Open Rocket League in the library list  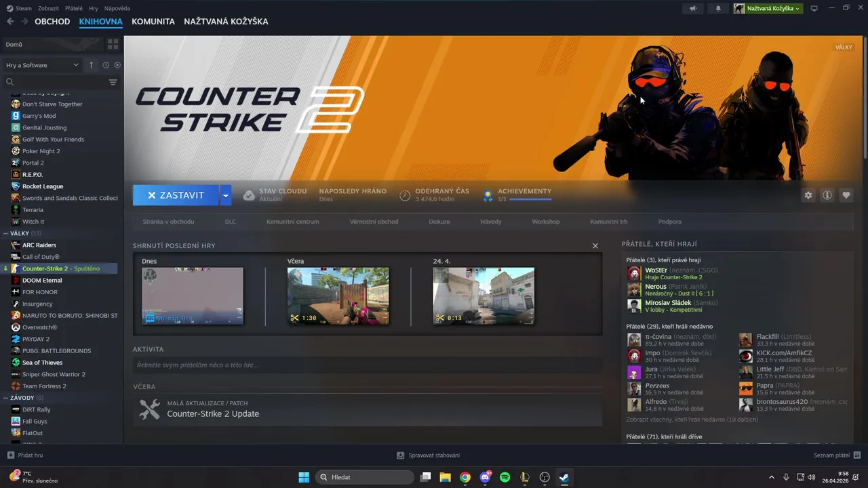click(x=43, y=186)
